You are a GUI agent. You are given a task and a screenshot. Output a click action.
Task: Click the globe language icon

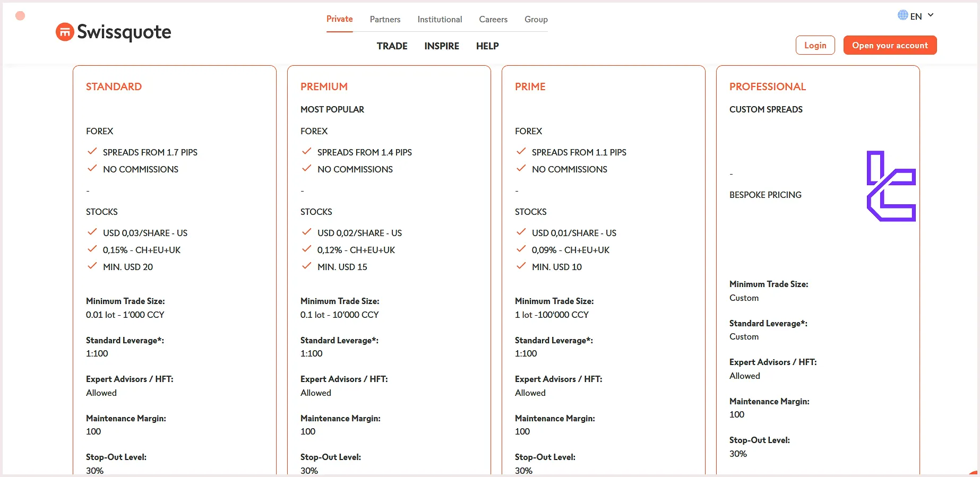coord(902,15)
